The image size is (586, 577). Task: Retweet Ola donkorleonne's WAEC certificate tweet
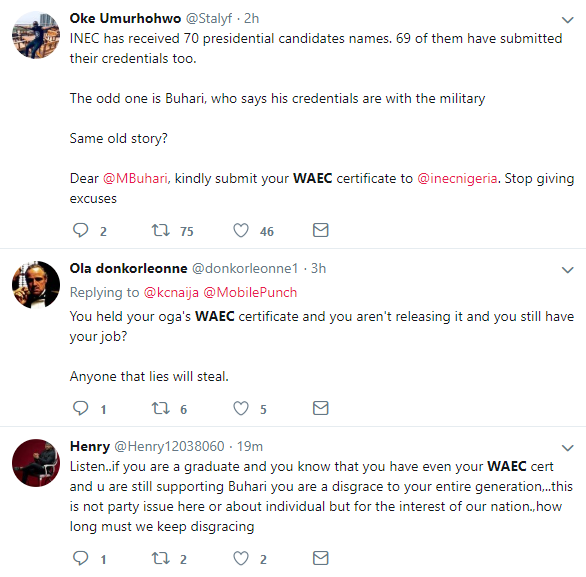(160, 408)
